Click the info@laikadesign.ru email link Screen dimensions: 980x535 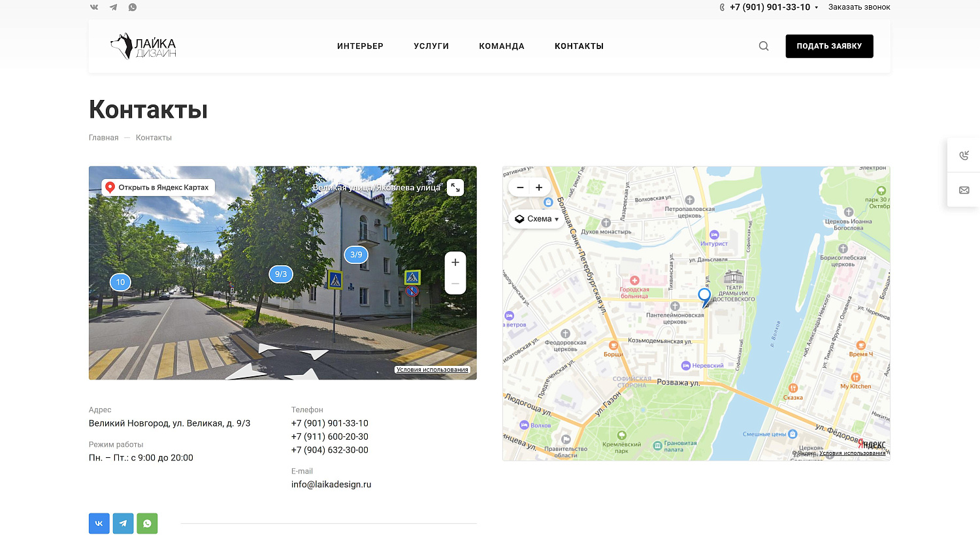(331, 485)
